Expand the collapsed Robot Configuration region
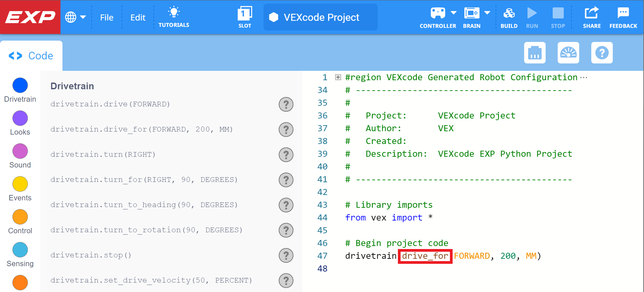644x292 pixels. [338, 78]
